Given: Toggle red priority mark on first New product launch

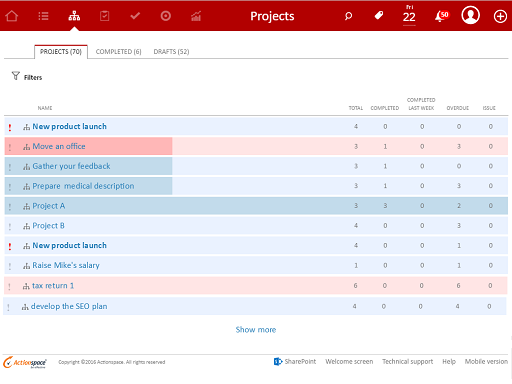Looking at the screenshot, I should (x=10, y=127).
